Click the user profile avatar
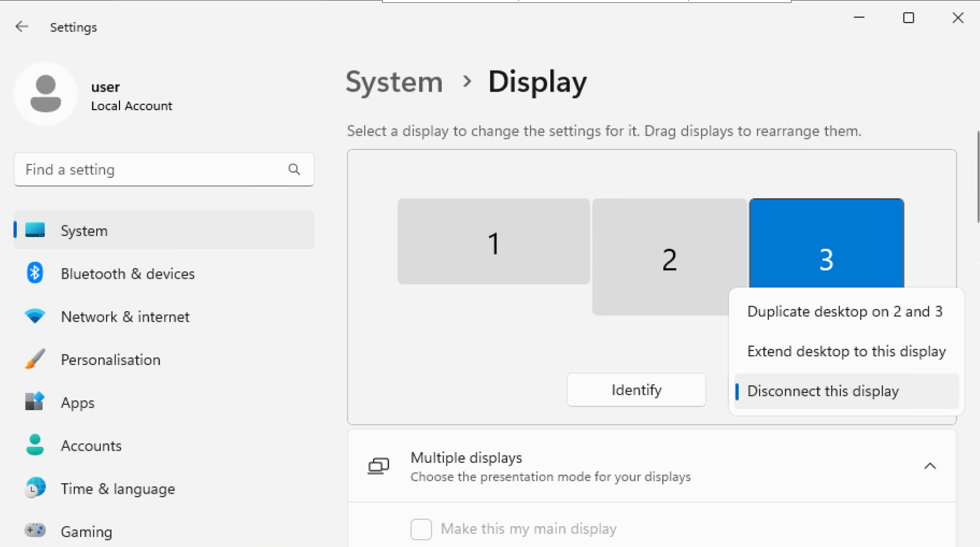Viewport: 980px width, 547px height. 46,94
